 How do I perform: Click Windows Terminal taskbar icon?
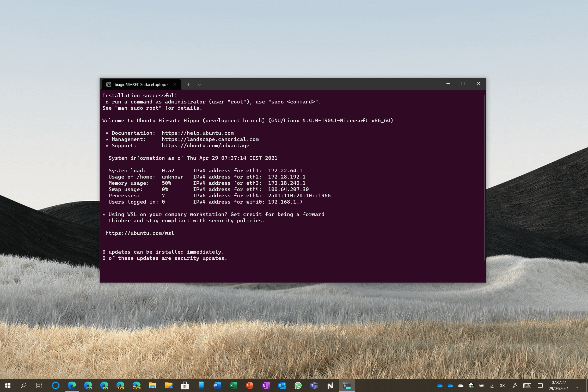pyautogui.click(x=347, y=385)
